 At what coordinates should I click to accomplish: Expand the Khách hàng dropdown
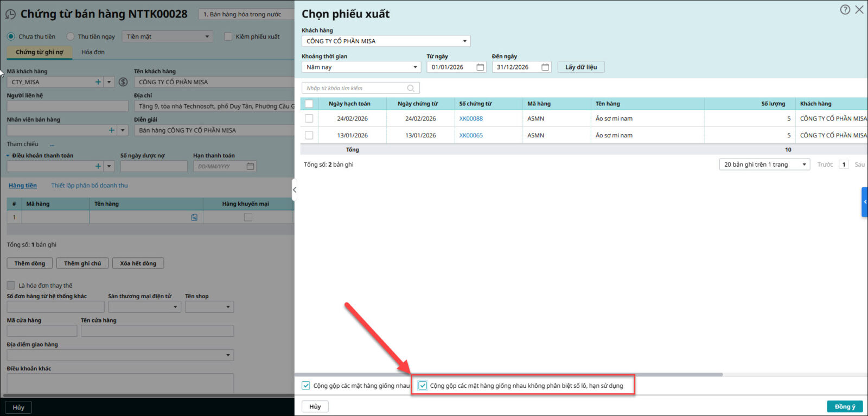(x=464, y=41)
